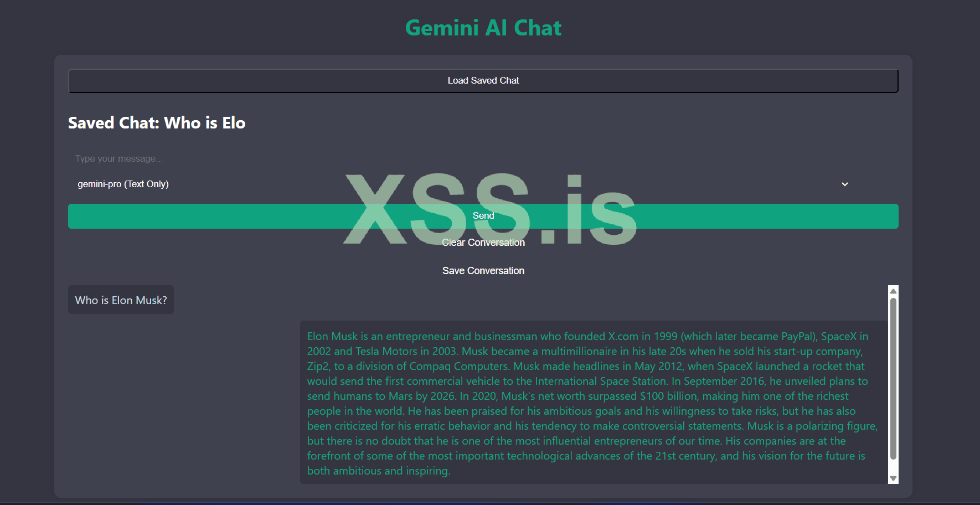The height and width of the screenshot is (505, 980).
Task: Click the Load Saved Chat button
Action: 483,81
